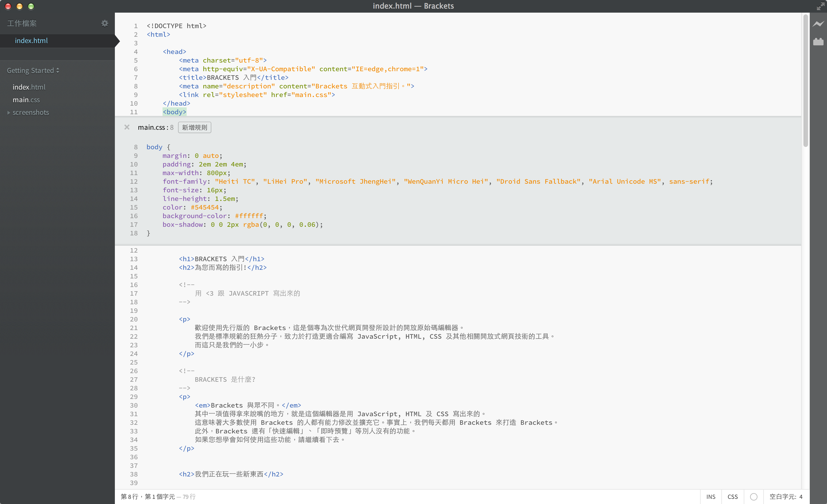Open the Extension Manager brick icon
Screen dimensions: 827x504
tap(818, 42)
